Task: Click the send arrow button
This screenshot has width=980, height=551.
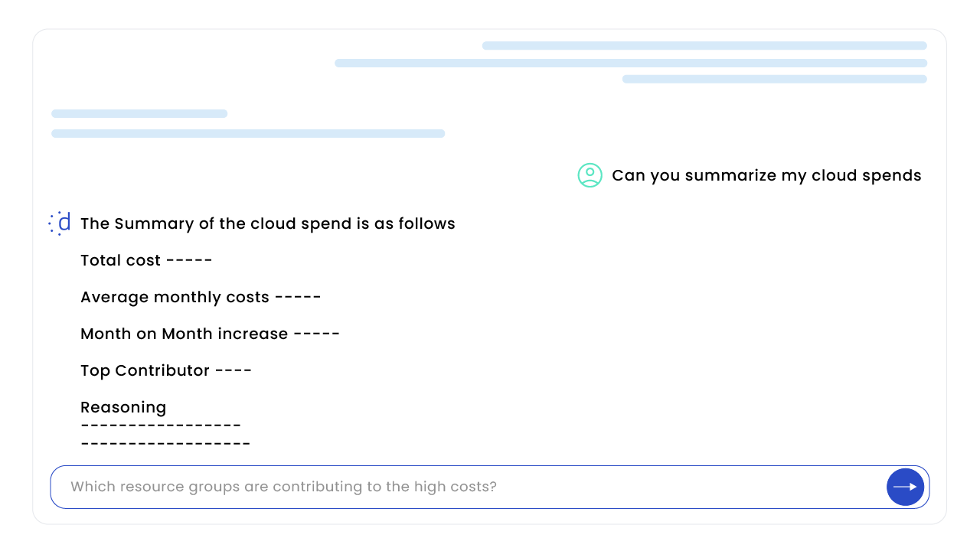Action: [905, 487]
